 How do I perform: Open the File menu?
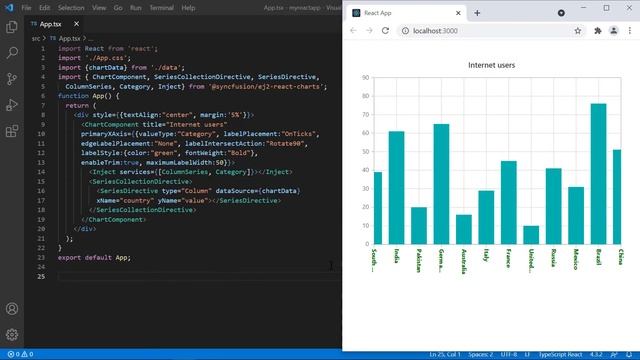(26, 8)
